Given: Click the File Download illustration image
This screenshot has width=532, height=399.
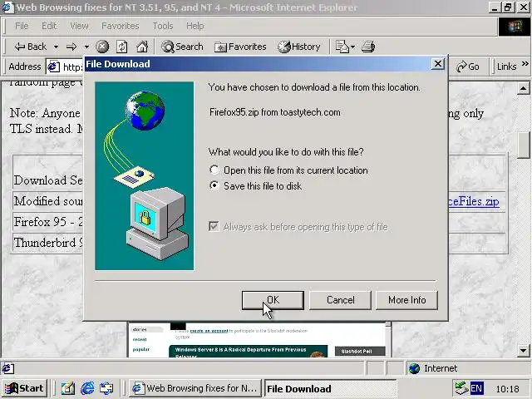Looking at the screenshot, I should coord(145,175).
